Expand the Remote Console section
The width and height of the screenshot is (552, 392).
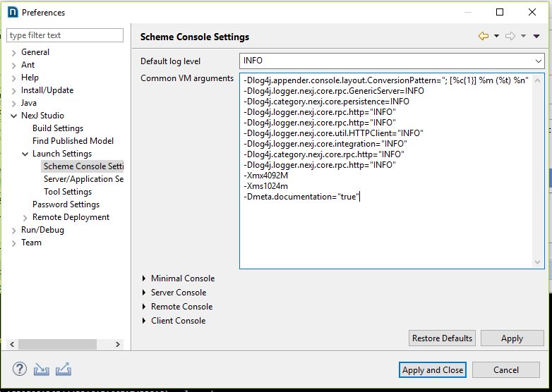[145, 307]
